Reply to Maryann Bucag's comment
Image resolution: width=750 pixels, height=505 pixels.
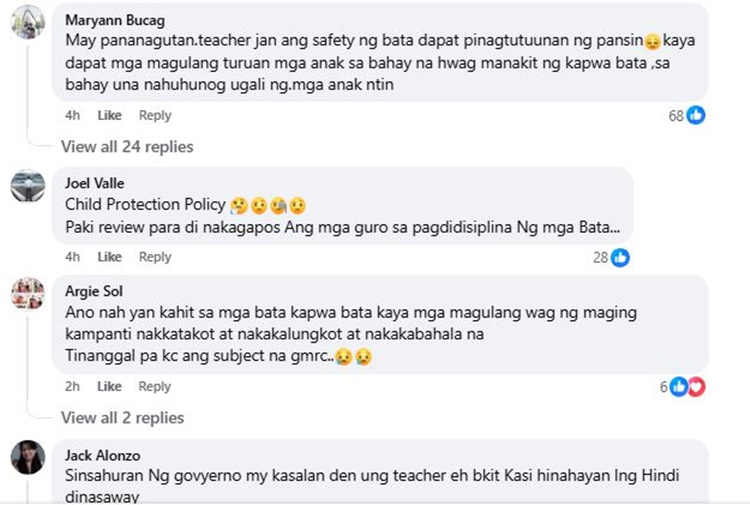(155, 115)
